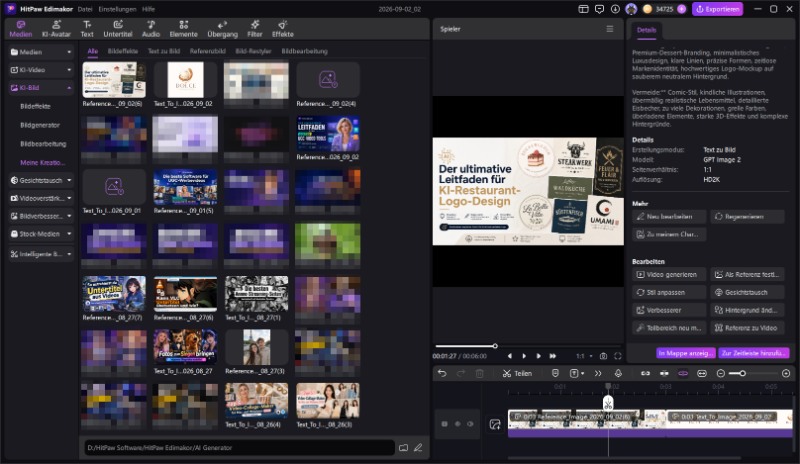Click the user avatar profile icon

631,9
